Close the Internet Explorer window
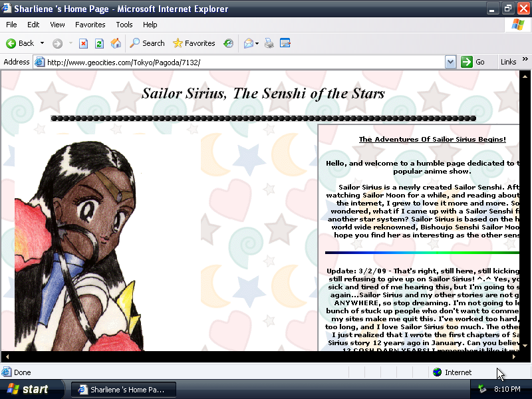Image resolution: width=532 pixels, height=399 pixels. pos(523,9)
